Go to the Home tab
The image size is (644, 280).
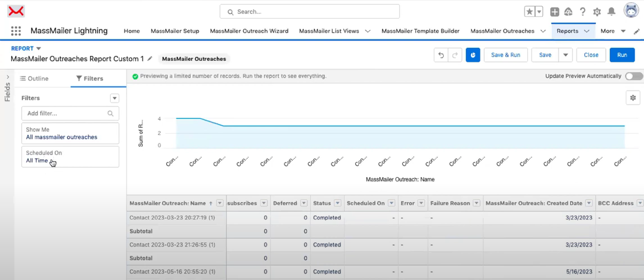click(x=132, y=31)
